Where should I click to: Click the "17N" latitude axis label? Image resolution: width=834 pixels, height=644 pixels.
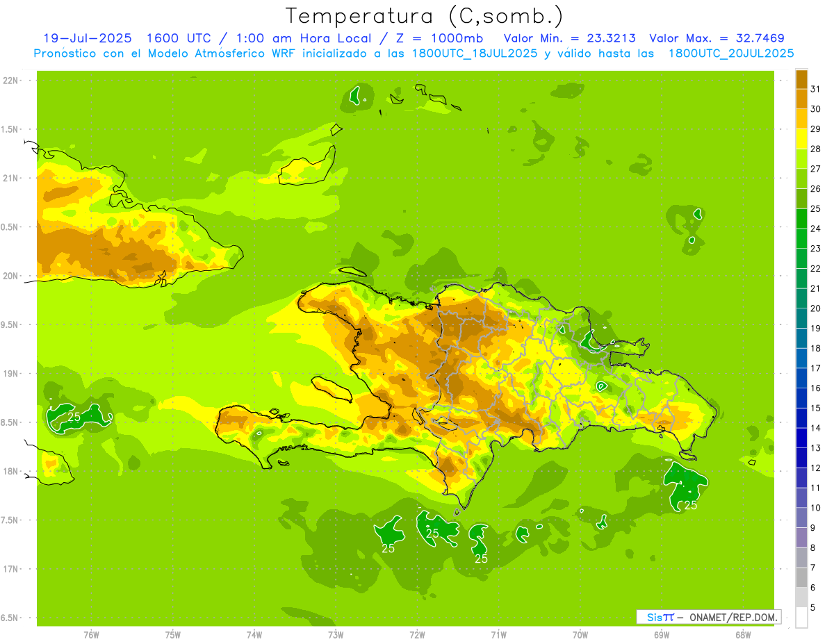pyautogui.click(x=12, y=570)
